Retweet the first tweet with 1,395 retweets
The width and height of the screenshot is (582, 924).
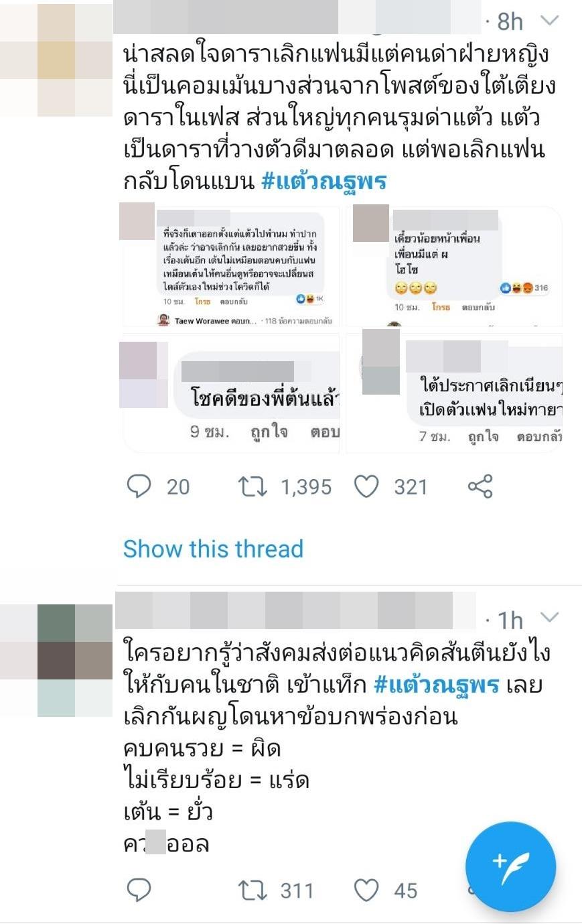click(252, 486)
